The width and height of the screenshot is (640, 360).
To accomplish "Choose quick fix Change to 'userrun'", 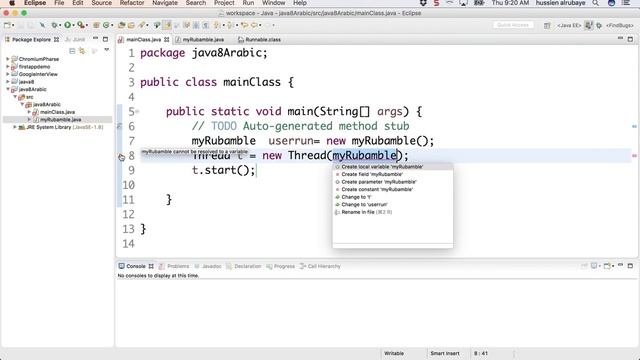I will point(393,204).
